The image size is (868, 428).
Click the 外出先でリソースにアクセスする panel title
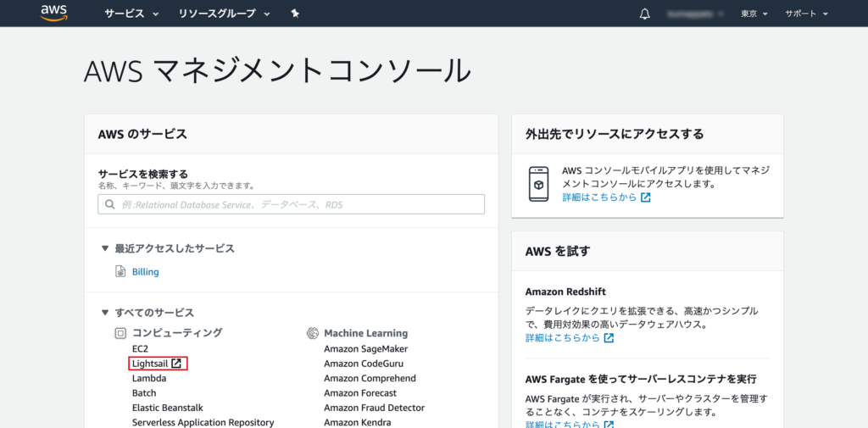point(615,134)
